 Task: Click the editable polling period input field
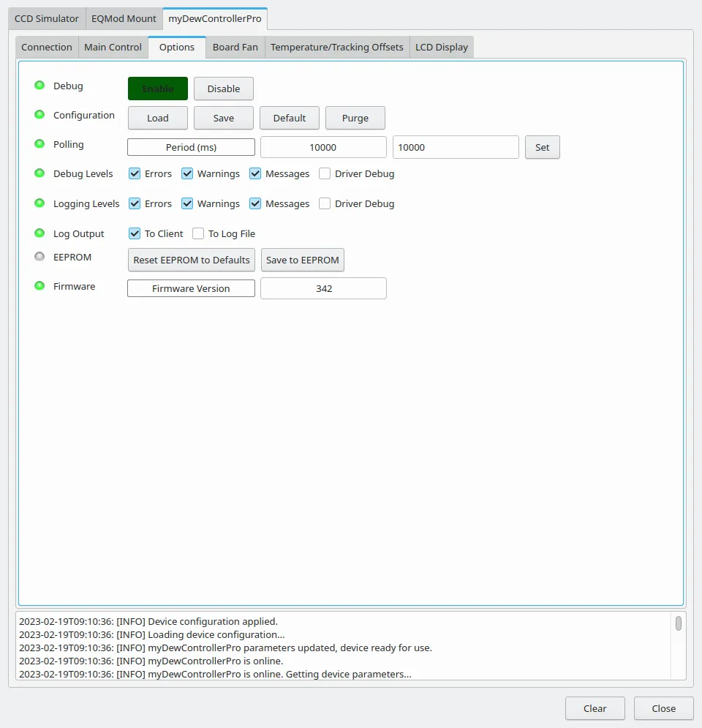click(456, 147)
